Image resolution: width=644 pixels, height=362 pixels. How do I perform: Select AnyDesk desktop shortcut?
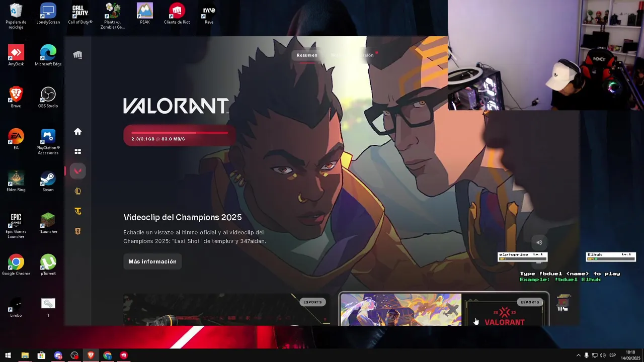click(x=16, y=56)
